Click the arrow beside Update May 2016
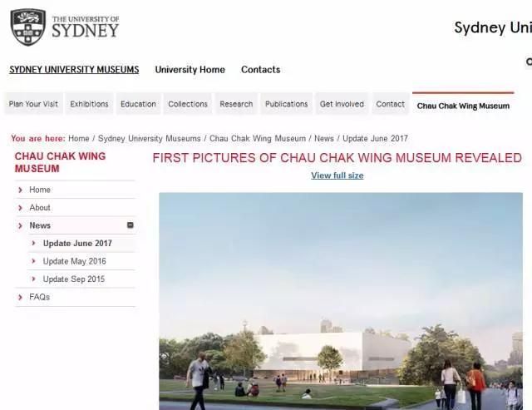Viewport: 532px width, 410px height. point(33,261)
